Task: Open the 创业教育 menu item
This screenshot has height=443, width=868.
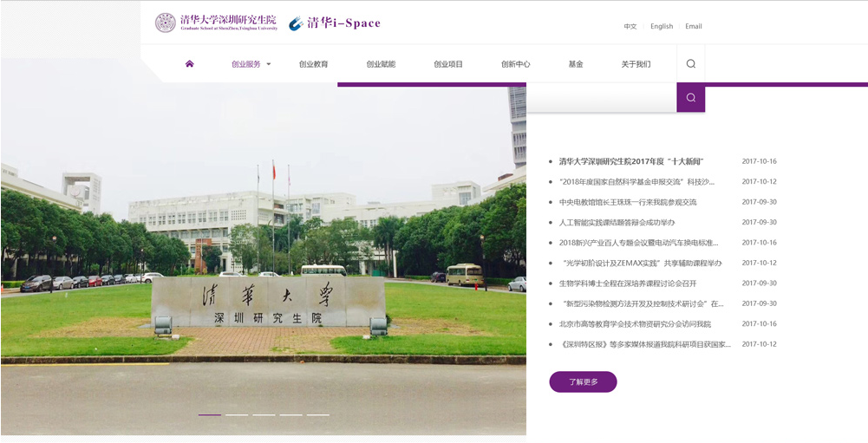Action: click(313, 64)
